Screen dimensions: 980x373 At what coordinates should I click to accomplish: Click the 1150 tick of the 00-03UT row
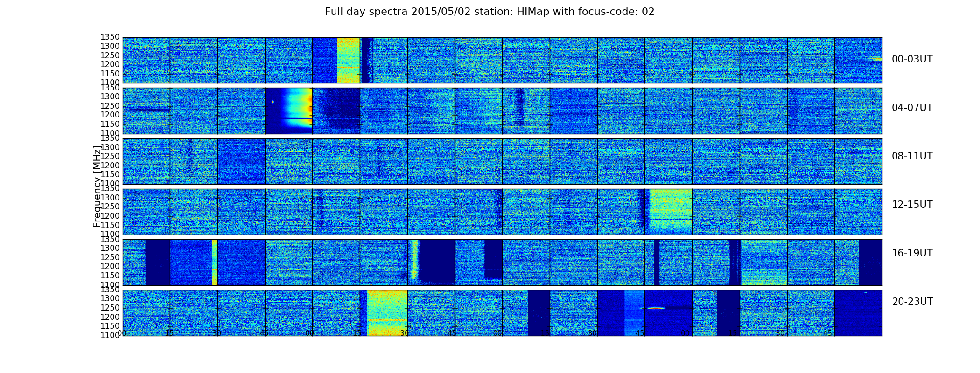[110, 74]
